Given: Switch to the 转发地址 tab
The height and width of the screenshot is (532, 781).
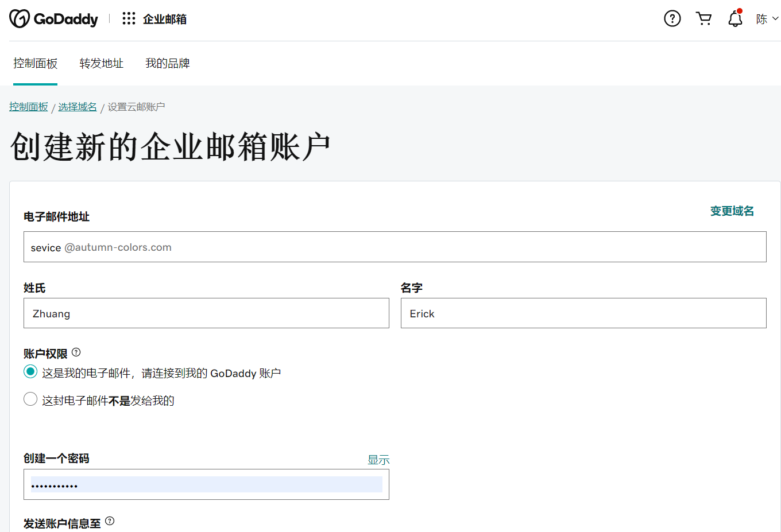Looking at the screenshot, I should coord(102,64).
